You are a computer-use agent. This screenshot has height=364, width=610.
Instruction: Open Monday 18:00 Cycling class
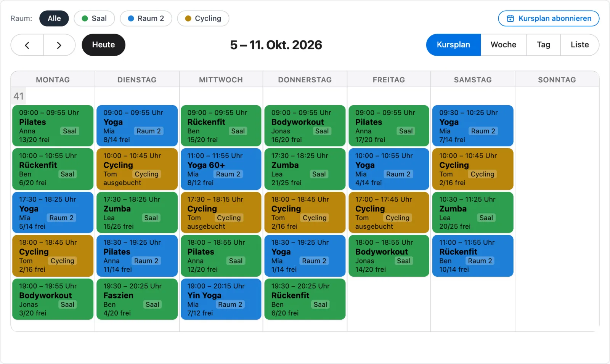[53, 256]
